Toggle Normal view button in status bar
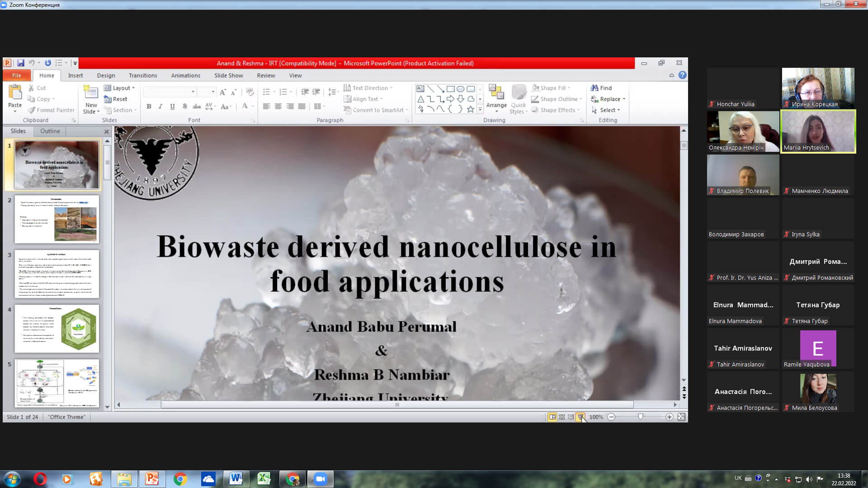 552,417
